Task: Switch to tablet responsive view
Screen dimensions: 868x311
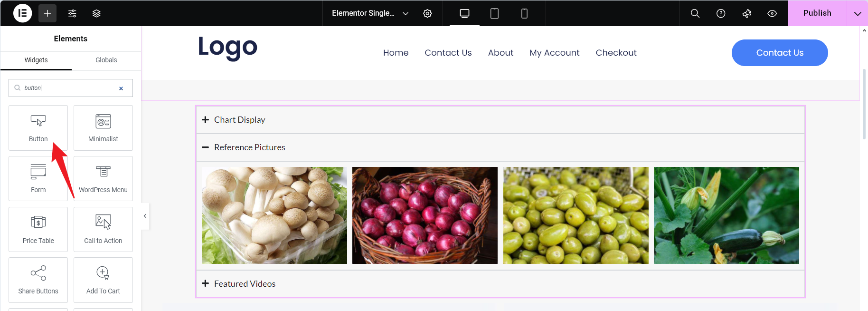Action: tap(494, 13)
